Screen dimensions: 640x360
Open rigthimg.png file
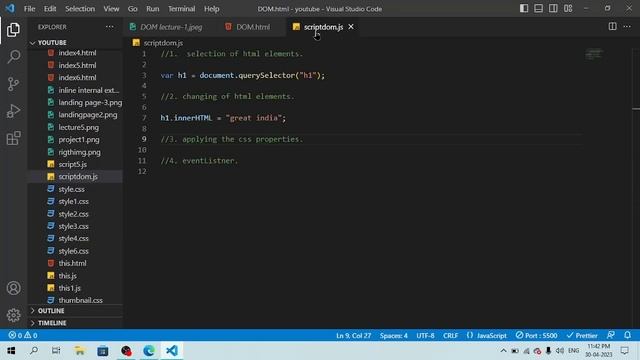click(79, 152)
